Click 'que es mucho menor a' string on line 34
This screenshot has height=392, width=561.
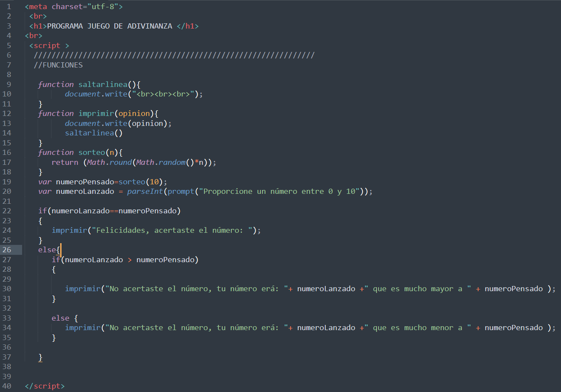click(419, 328)
